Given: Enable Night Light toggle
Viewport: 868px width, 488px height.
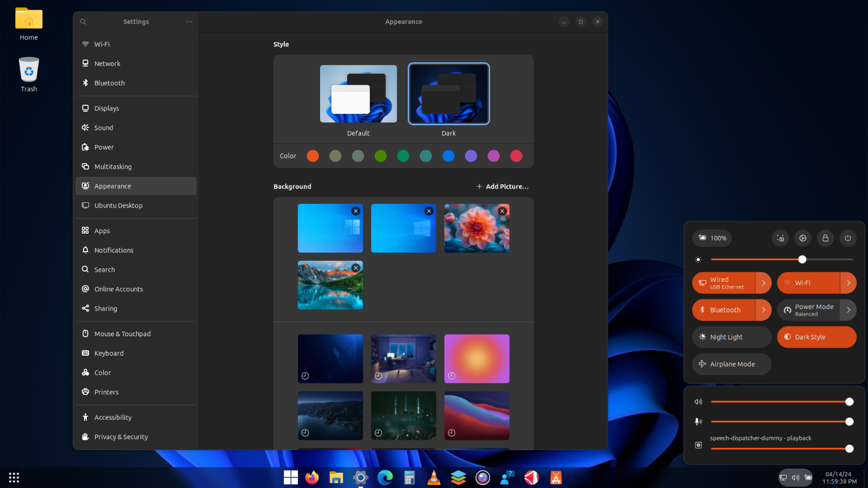Looking at the screenshot, I should 731,337.
